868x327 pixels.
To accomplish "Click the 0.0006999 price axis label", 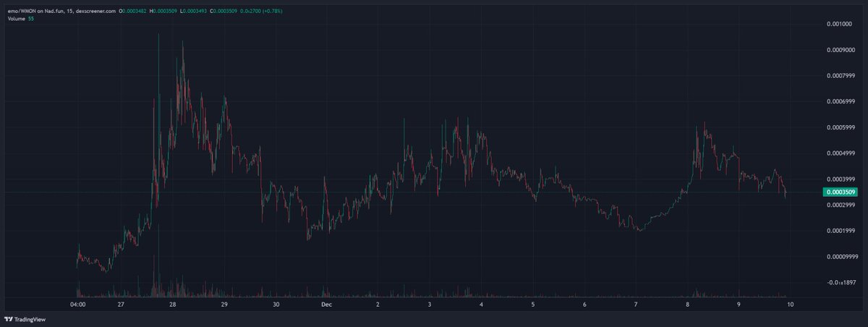I will [841, 101].
